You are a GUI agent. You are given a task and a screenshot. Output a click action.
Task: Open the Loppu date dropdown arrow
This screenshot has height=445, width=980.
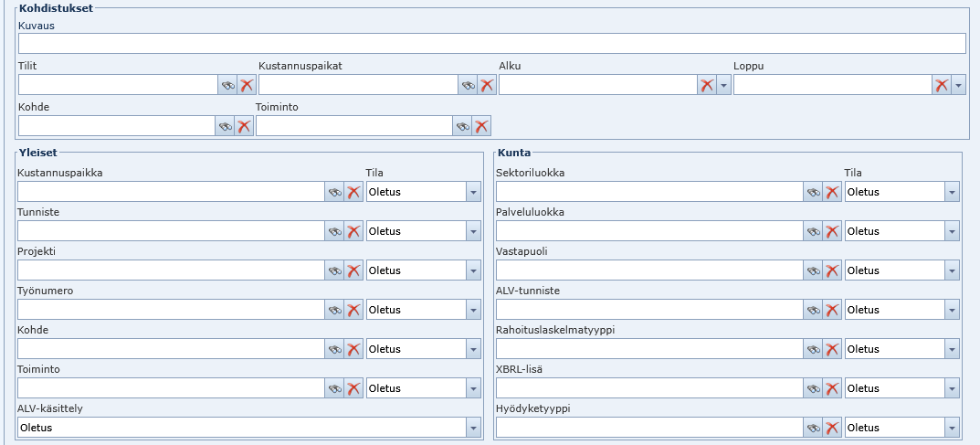click(x=958, y=85)
